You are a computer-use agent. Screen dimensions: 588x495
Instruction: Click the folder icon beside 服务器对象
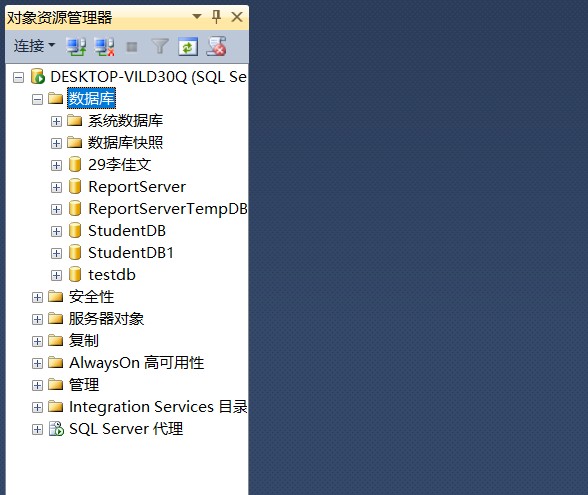point(56,318)
